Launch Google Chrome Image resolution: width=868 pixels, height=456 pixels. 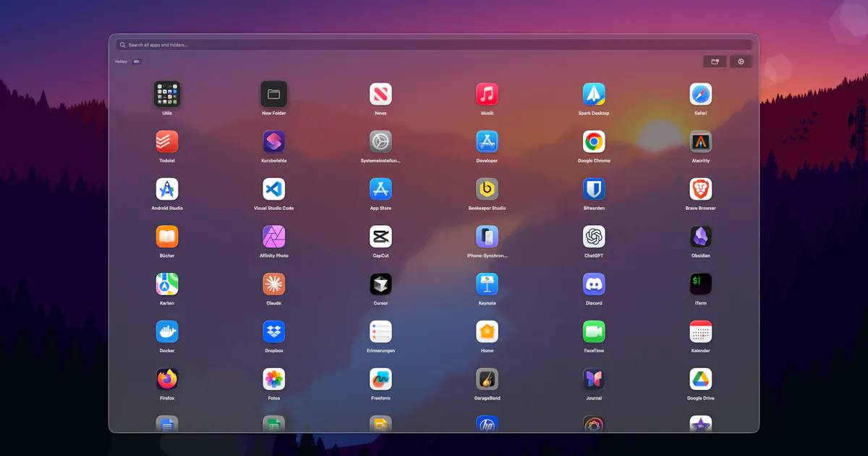(x=594, y=142)
